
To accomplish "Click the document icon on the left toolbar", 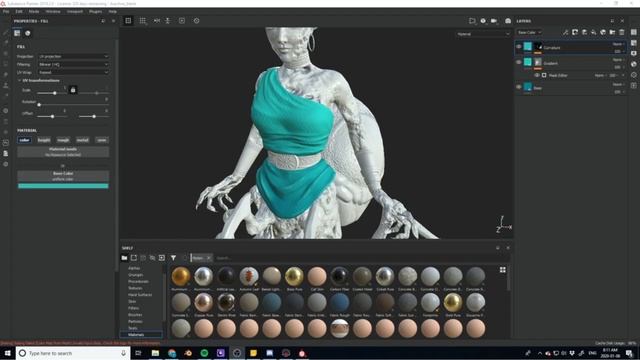I will tap(6, 153).
